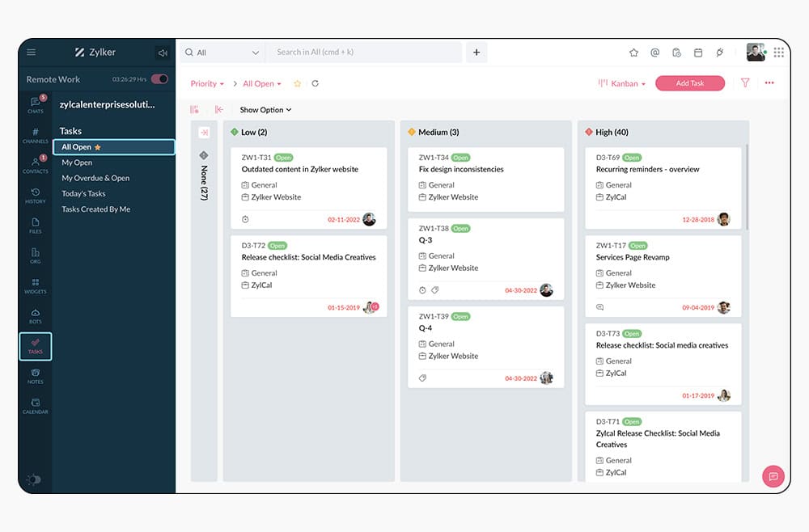Open Notes in the left sidebar
This screenshot has height=532, width=809.
(x=35, y=376)
